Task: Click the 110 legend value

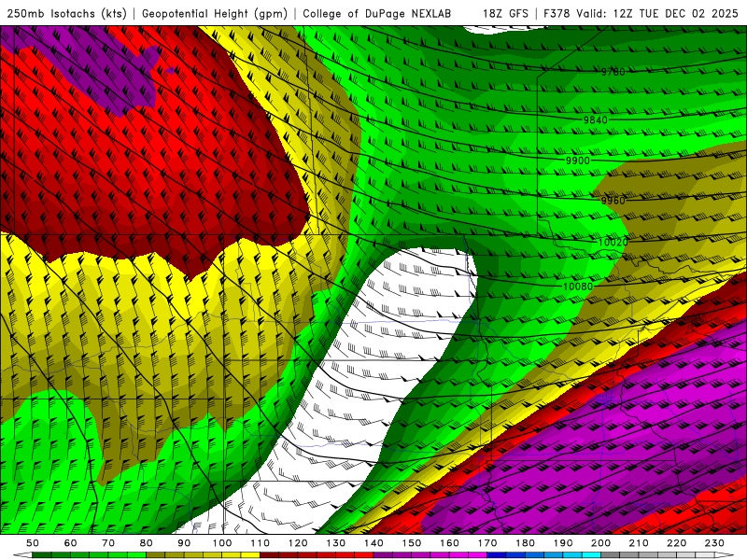Action: point(261,543)
